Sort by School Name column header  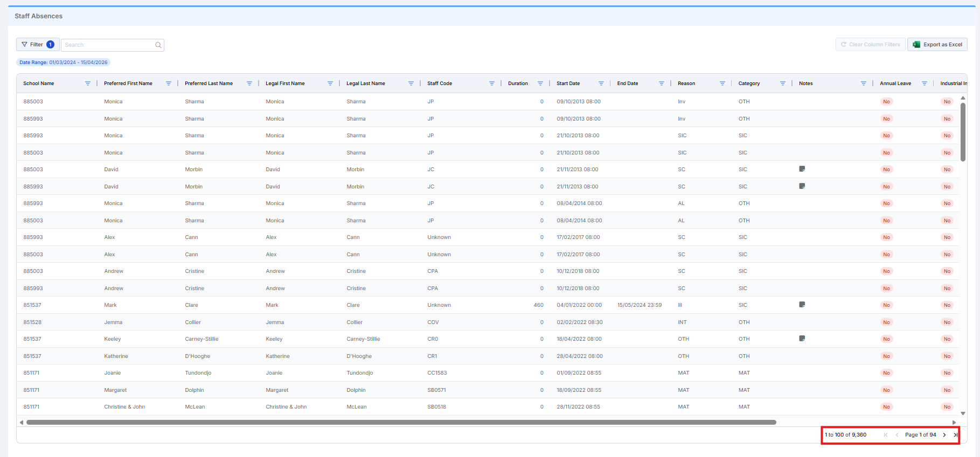pos(39,83)
